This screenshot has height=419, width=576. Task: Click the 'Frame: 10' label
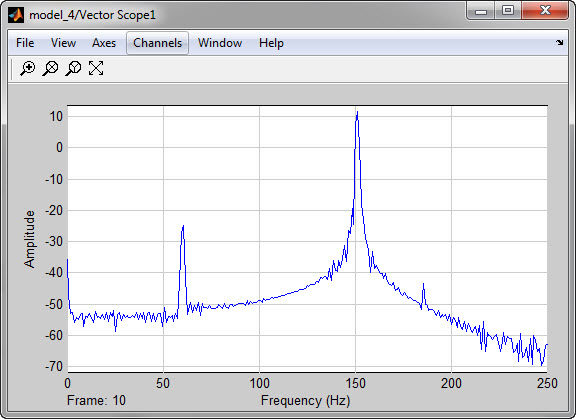point(96,400)
